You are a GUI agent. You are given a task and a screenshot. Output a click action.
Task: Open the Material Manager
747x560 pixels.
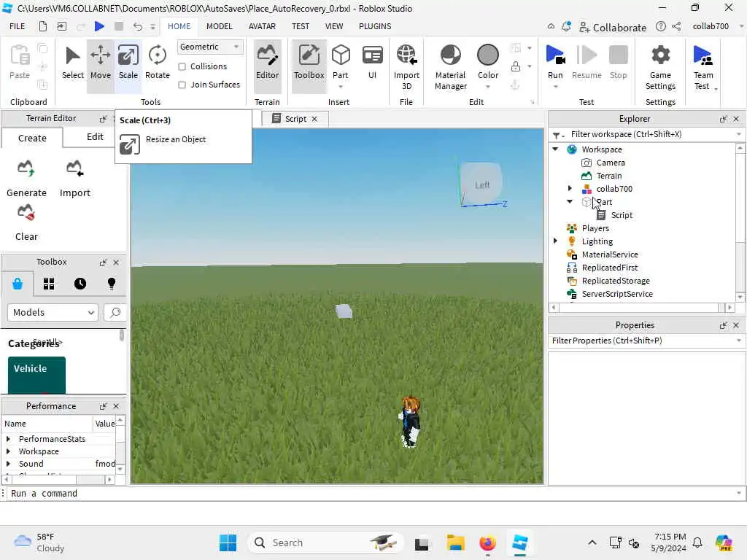pos(450,66)
